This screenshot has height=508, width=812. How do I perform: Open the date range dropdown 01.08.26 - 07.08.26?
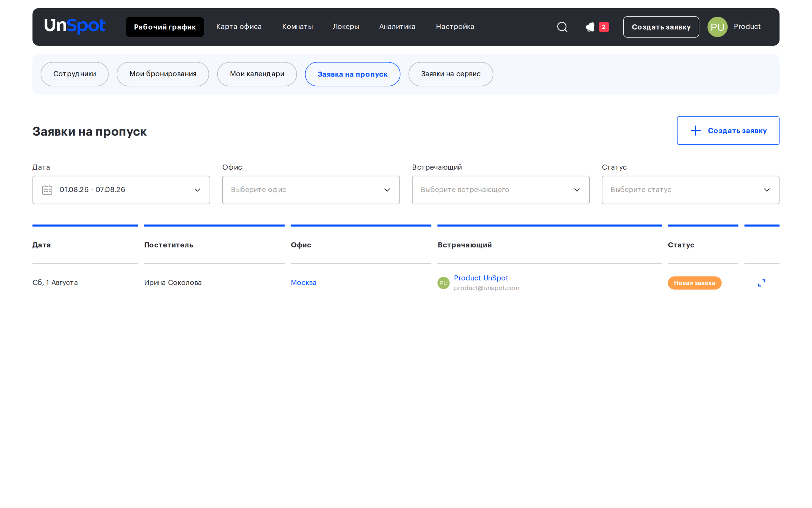coord(121,190)
